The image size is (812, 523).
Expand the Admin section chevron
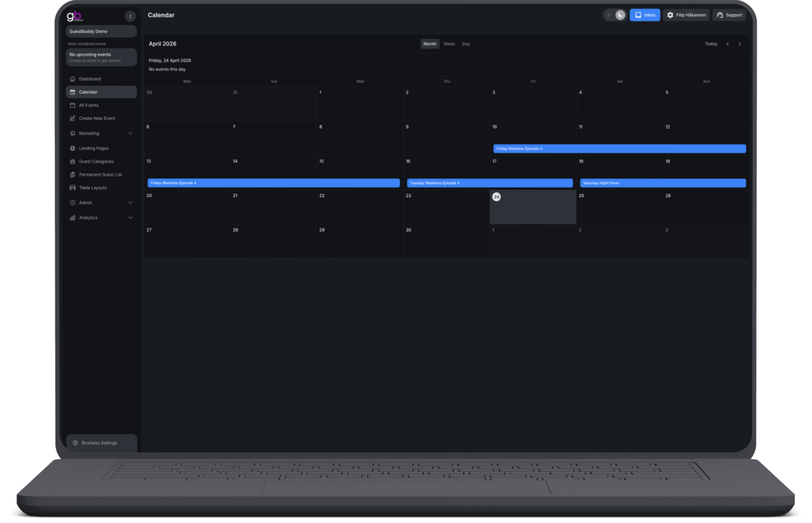tap(130, 203)
